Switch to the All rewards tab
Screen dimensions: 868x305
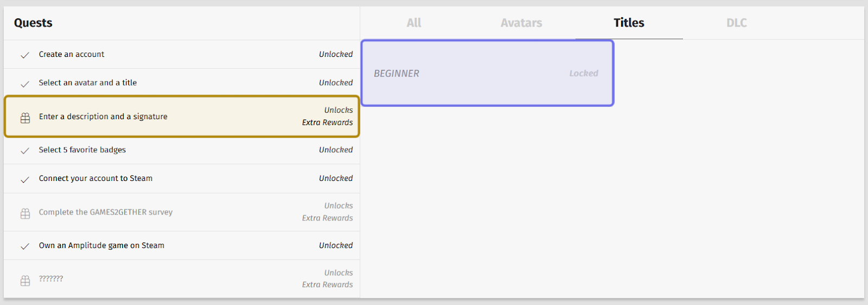[414, 23]
